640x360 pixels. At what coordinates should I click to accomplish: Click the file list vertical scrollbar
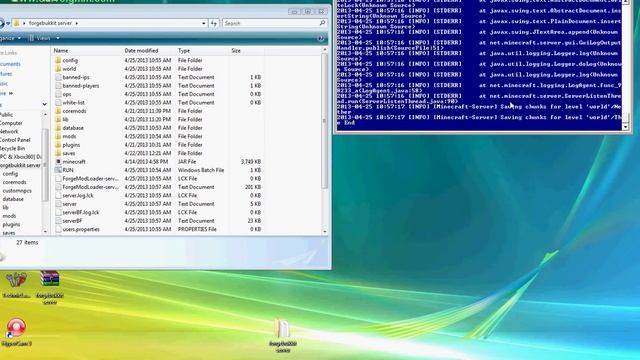pyautogui.click(x=324, y=121)
